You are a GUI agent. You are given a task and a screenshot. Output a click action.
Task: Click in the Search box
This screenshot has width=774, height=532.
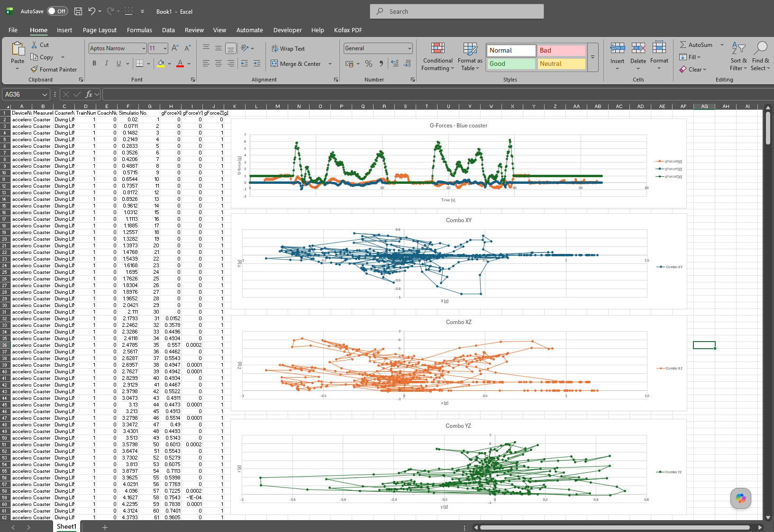pos(457,11)
